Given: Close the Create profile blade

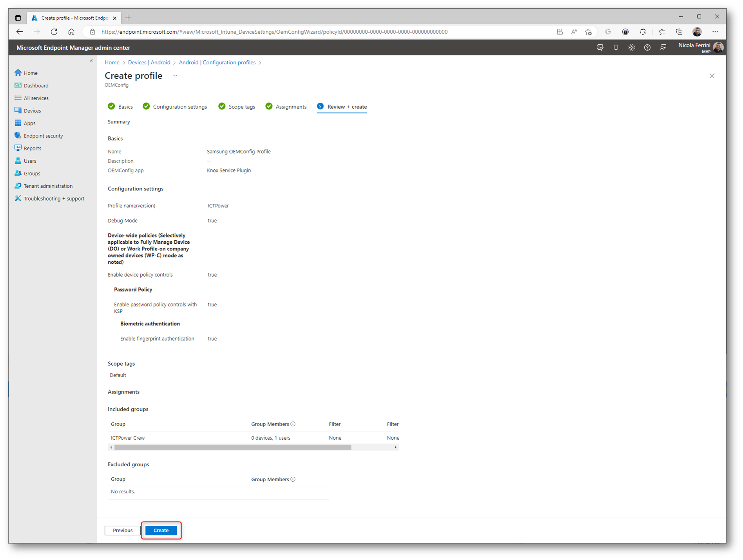Looking at the screenshot, I should 712,76.
